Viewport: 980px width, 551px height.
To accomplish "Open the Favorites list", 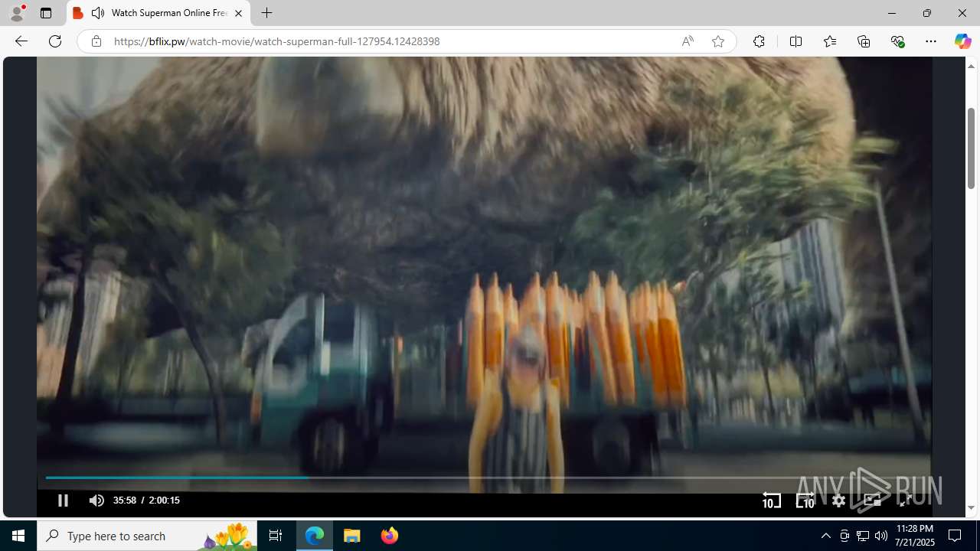I will coord(829,41).
